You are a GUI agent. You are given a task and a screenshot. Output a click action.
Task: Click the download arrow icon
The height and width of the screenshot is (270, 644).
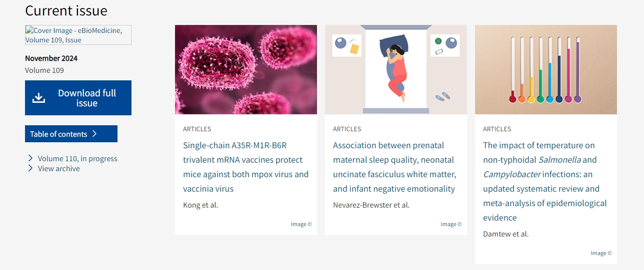click(38, 98)
